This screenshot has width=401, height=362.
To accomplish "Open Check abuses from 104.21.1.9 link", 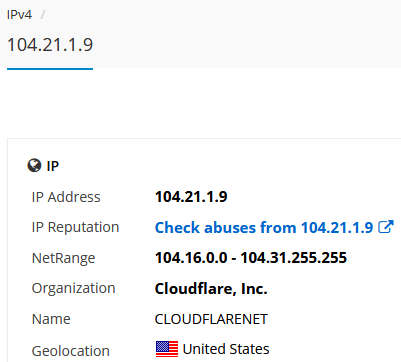I will click(x=264, y=228).
